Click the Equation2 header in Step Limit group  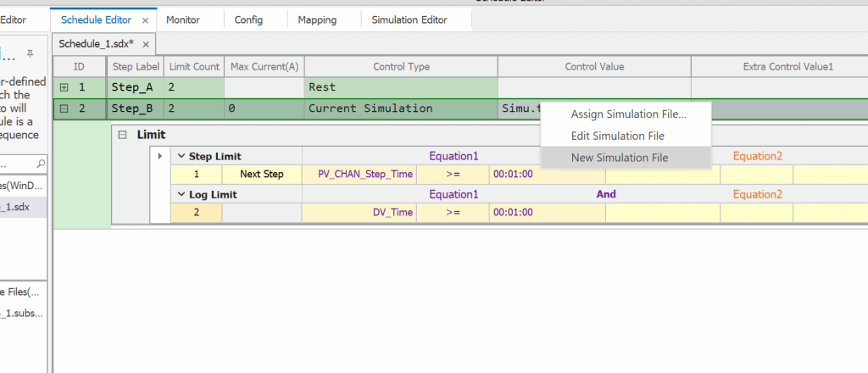pos(757,157)
